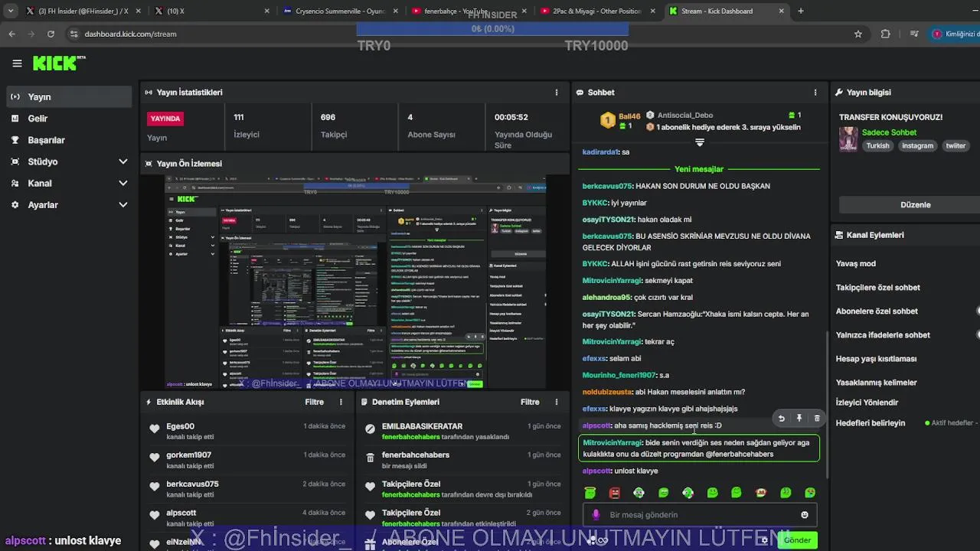The width and height of the screenshot is (980, 551).
Task: Click heart icon beside gorkem1907
Action: click(155, 458)
